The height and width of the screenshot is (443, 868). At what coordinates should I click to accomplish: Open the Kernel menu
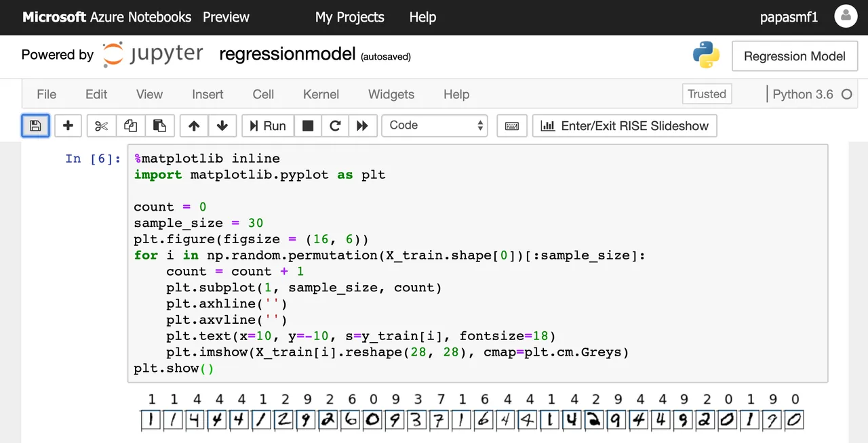click(x=321, y=94)
